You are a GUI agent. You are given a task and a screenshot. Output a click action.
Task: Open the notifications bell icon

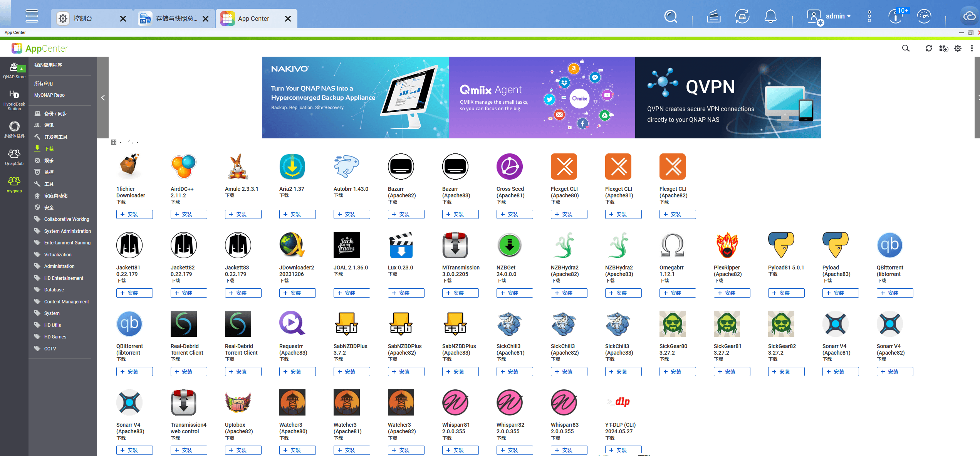coord(770,16)
